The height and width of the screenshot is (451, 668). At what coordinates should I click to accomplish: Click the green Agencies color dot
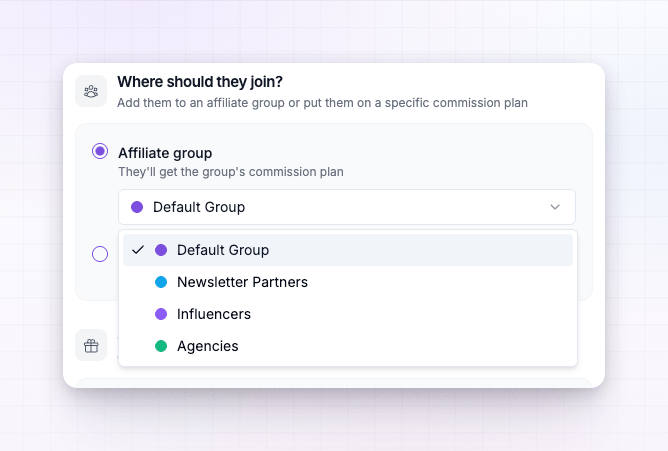pyautogui.click(x=161, y=346)
